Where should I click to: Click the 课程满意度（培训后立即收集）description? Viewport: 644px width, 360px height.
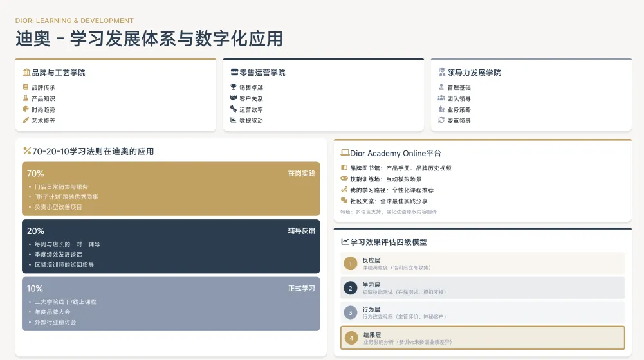point(397,267)
